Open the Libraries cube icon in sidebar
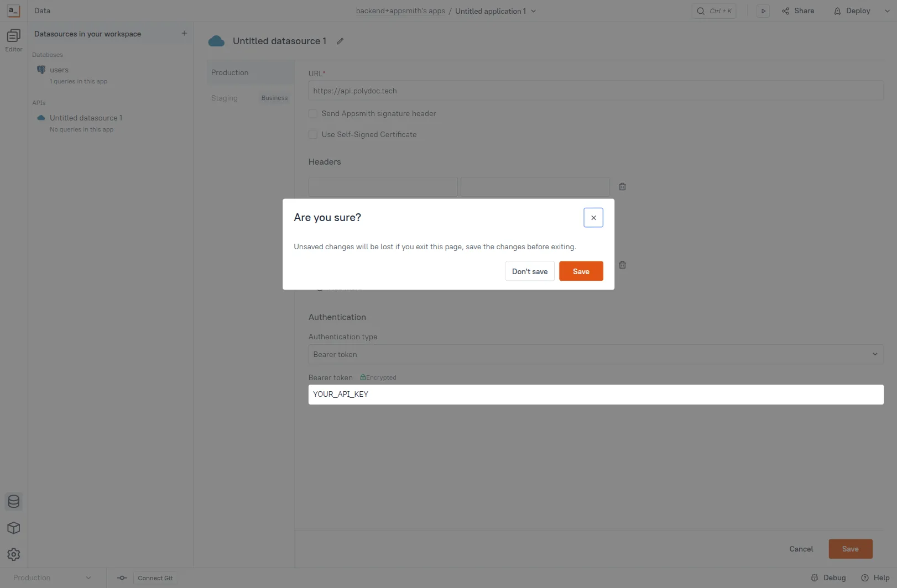 [14, 528]
